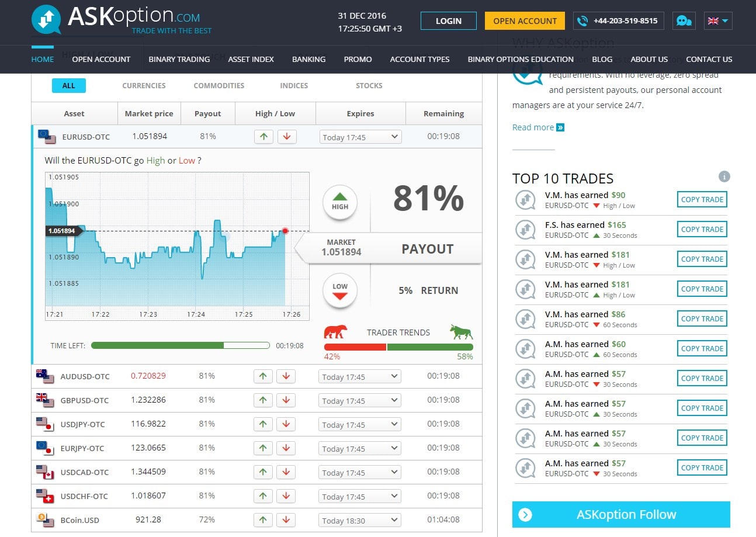Switch to INDICES filter tab
The width and height of the screenshot is (756, 537).
[x=294, y=85]
